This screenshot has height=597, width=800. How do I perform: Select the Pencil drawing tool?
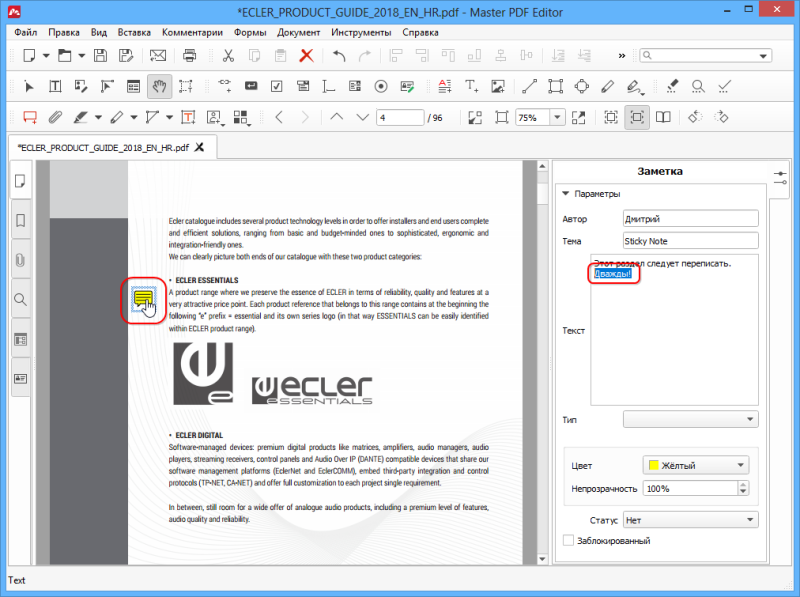607,86
